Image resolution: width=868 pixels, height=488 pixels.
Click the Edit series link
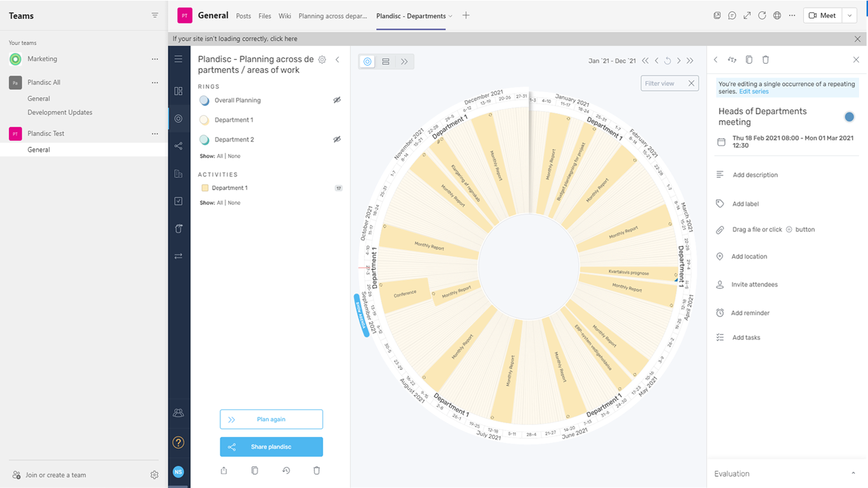point(754,91)
